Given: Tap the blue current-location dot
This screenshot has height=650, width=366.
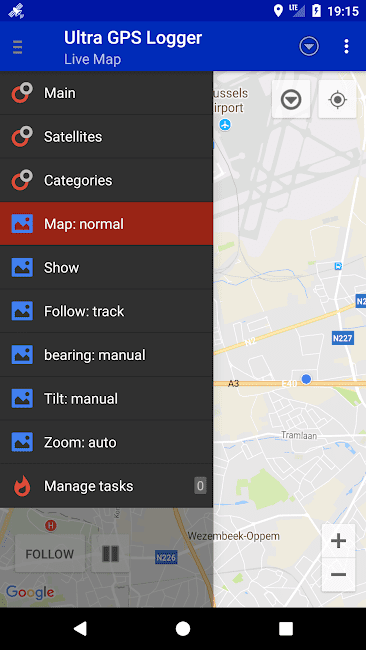Looking at the screenshot, I should [x=306, y=378].
